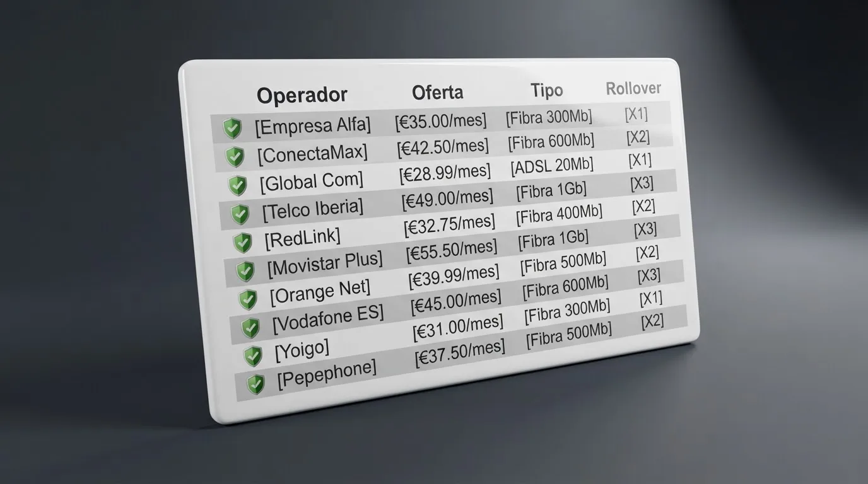Choose the [Telco Iberia] operator name

tap(313, 210)
